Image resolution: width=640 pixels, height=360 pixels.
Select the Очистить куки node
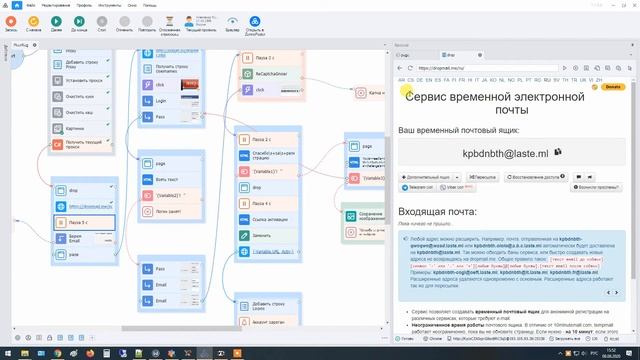(x=81, y=96)
